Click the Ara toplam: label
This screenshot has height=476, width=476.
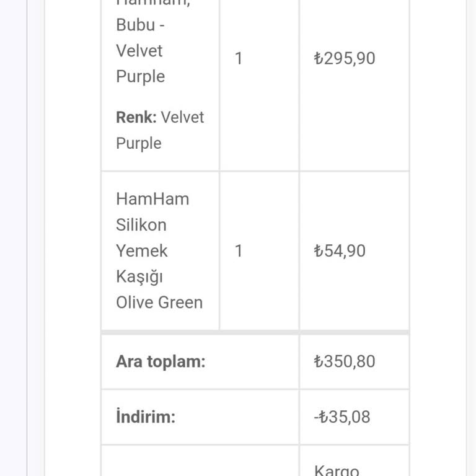160,361
